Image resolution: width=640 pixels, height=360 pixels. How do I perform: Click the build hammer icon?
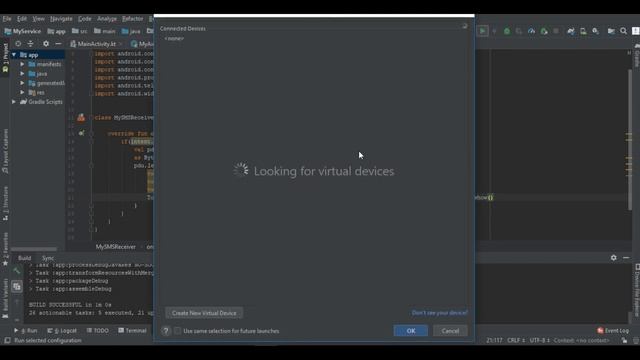click(x=17, y=270)
